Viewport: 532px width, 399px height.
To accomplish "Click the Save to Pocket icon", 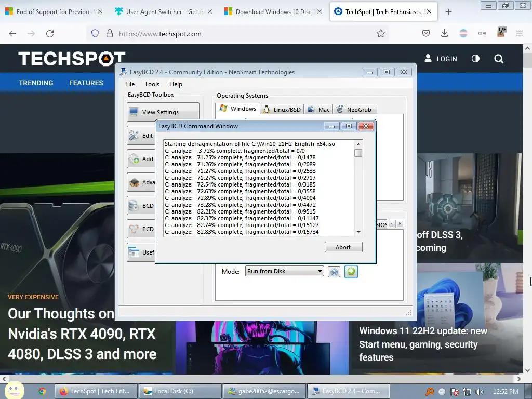I will coord(426,33).
